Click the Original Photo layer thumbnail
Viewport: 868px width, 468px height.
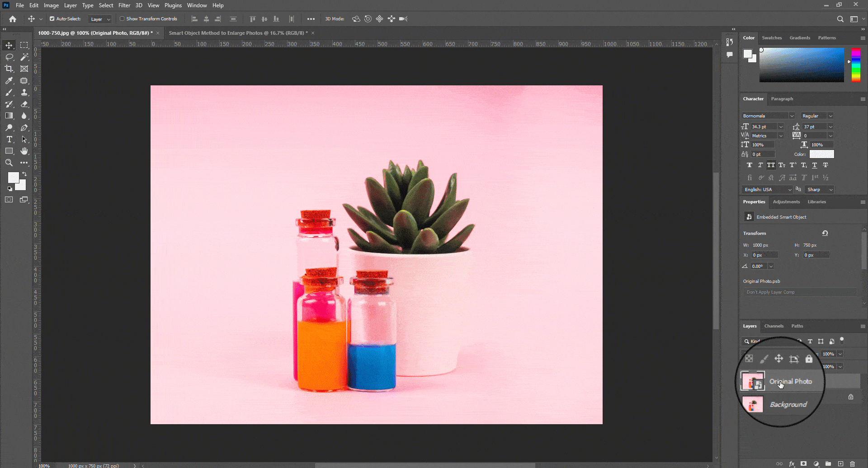752,381
